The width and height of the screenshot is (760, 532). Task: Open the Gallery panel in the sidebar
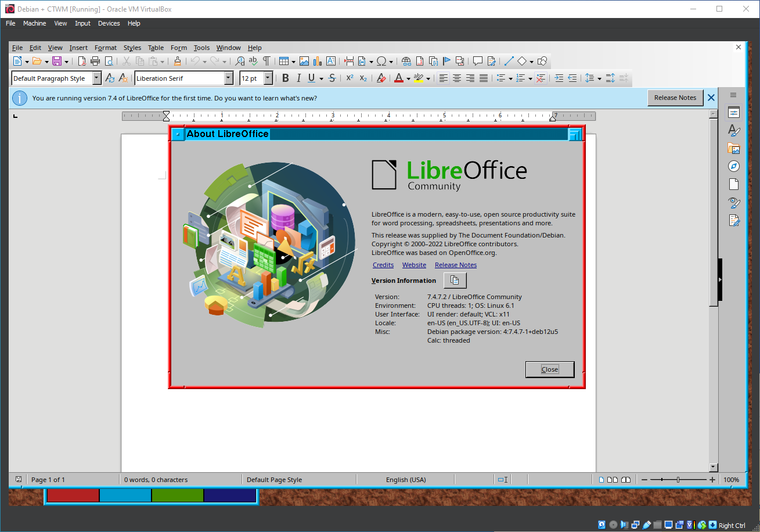734,148
